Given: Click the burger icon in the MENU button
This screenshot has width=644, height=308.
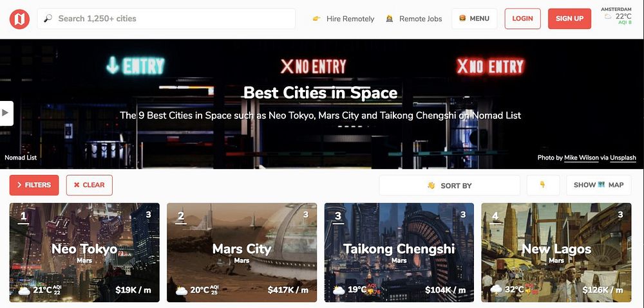Looking at the screenshot, I should pyautogui.click(x=462, y=19).
